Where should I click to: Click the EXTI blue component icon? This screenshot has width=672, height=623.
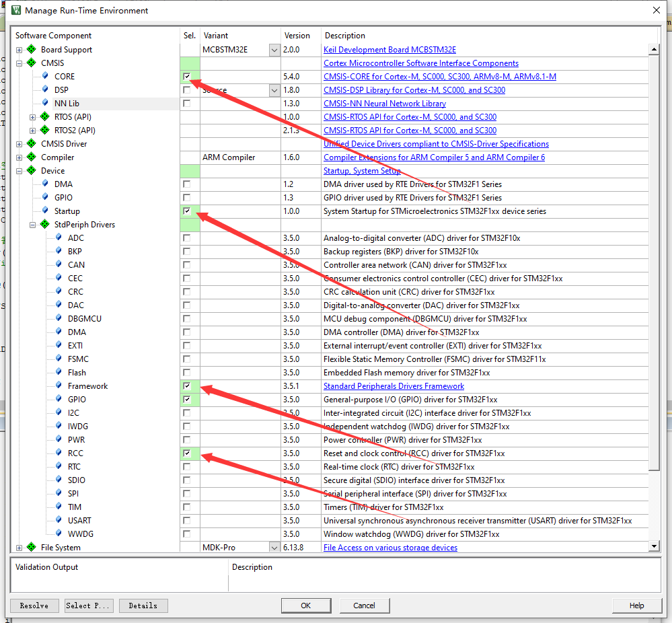point(59,345)
